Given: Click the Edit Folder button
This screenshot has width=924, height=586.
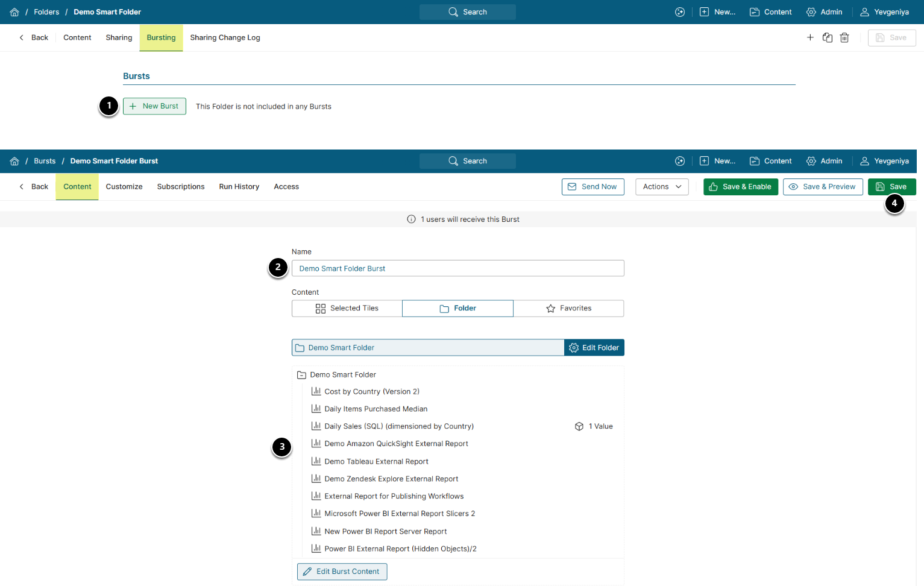Looking at the screenshot, I should (x=594, y=348).
